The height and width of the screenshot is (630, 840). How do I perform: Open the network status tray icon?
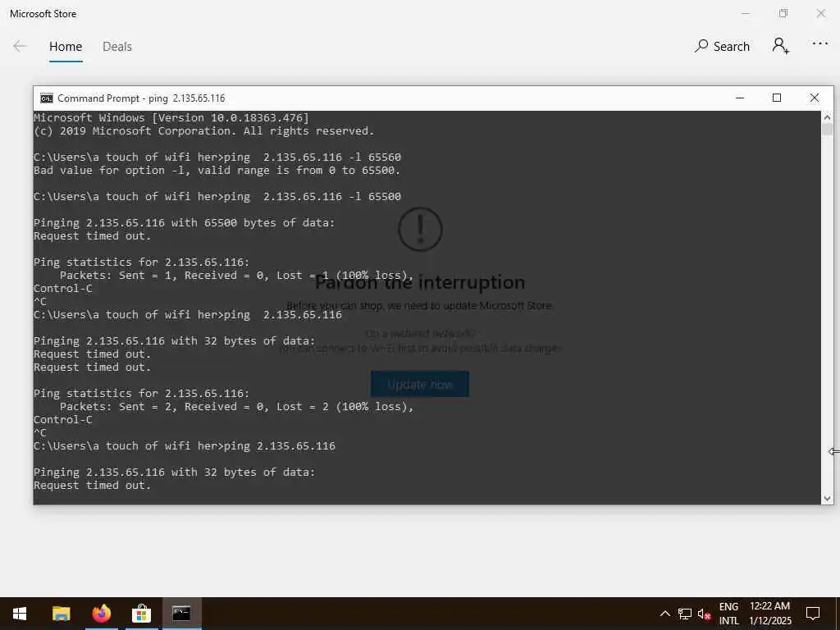(685, 614)
